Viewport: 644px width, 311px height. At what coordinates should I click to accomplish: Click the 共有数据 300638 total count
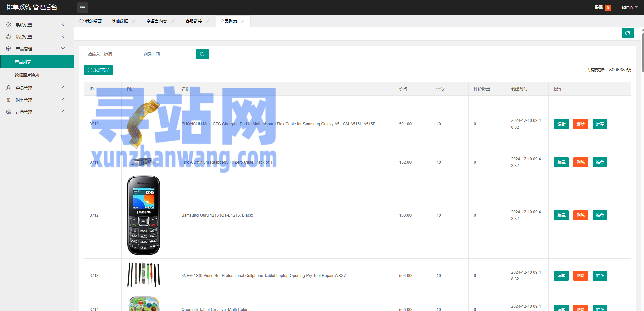point(608,70)
